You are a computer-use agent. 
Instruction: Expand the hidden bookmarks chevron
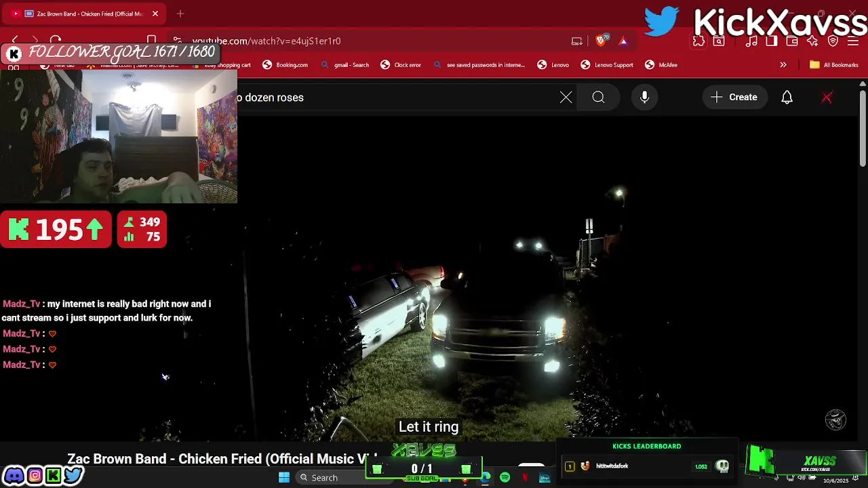(783, 65)
